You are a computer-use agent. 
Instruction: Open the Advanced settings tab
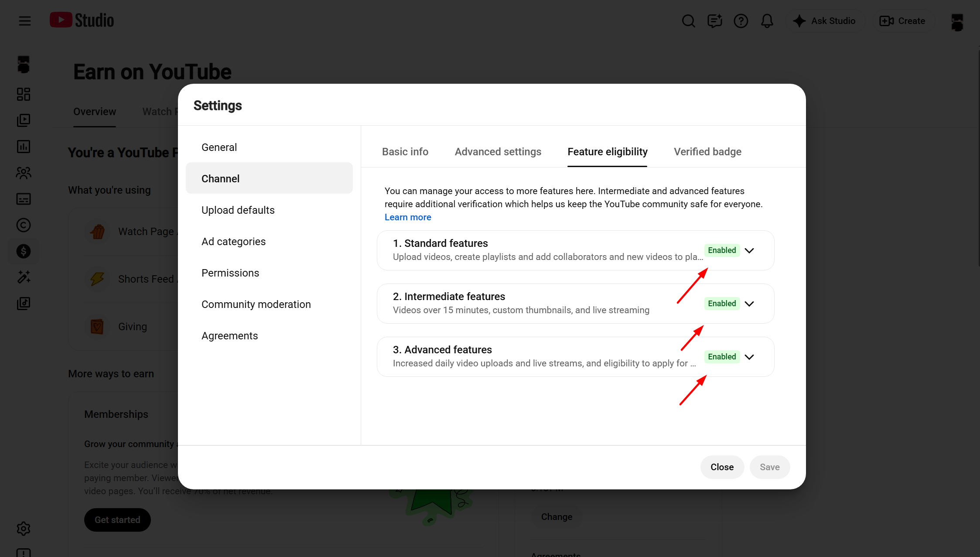[x=498, y=152]
